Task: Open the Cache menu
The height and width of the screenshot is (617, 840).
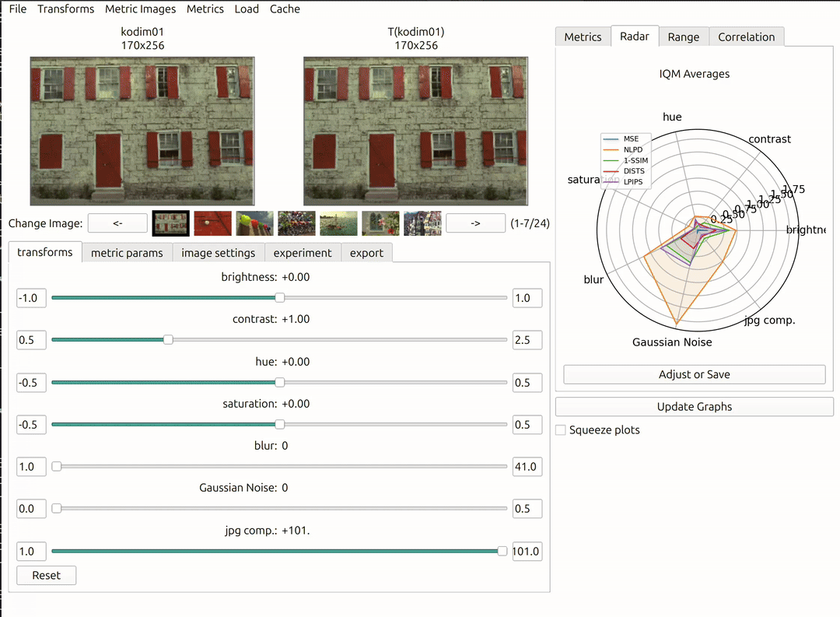Action: coord(285,9)
